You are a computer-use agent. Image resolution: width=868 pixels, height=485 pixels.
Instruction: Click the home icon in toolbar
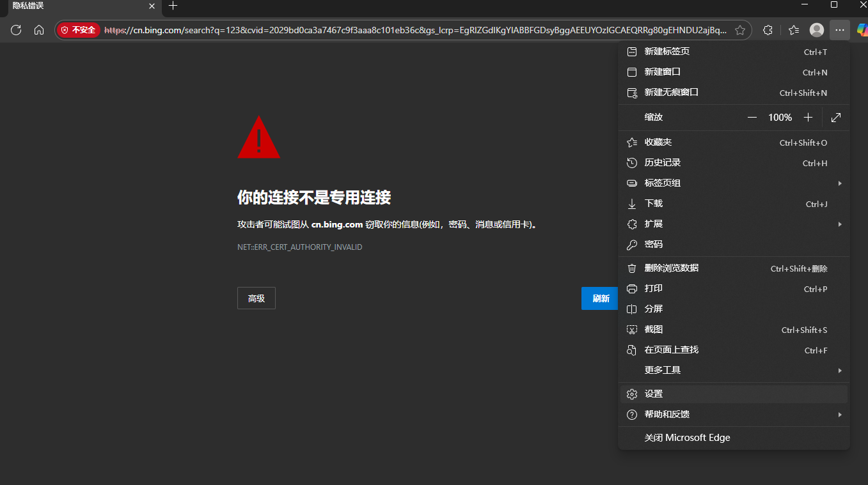point(39,30)
